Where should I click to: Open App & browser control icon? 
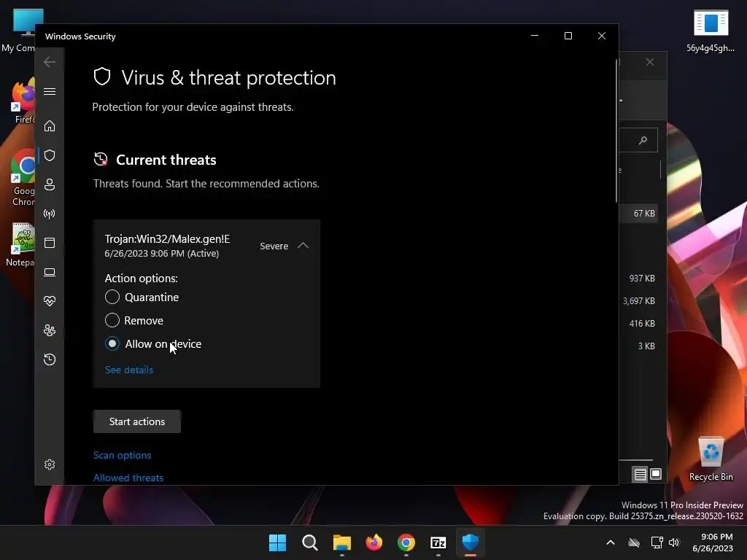(x=50, y=243)
